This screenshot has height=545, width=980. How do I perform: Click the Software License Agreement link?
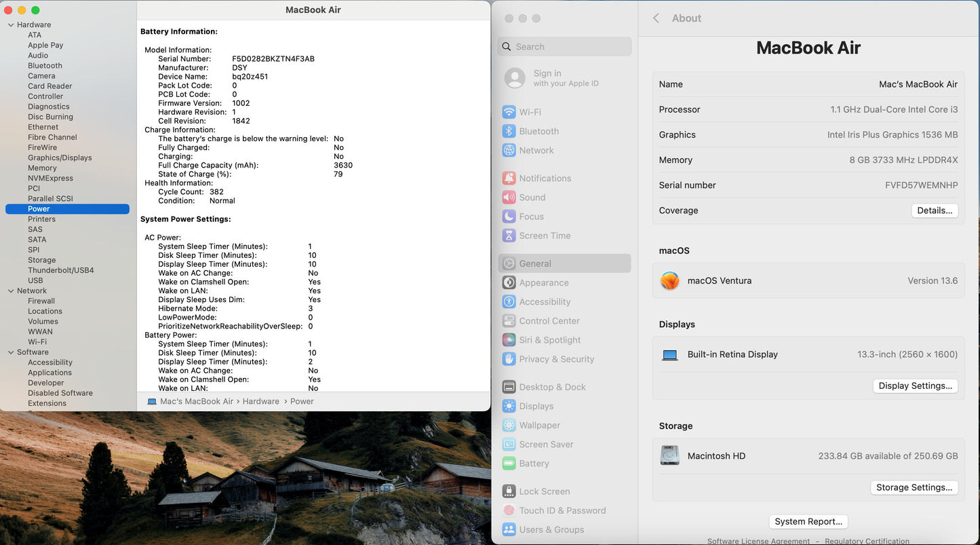pos(758,541)
